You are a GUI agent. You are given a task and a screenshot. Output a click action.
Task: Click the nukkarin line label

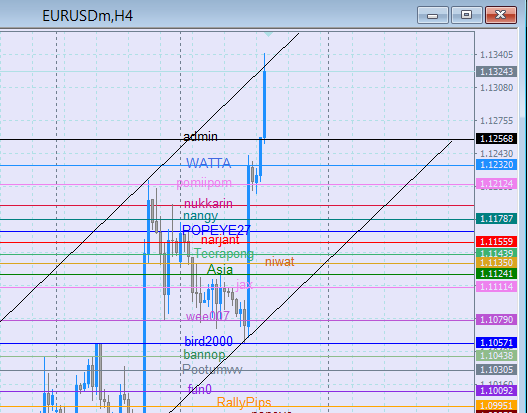pos(208,203)
